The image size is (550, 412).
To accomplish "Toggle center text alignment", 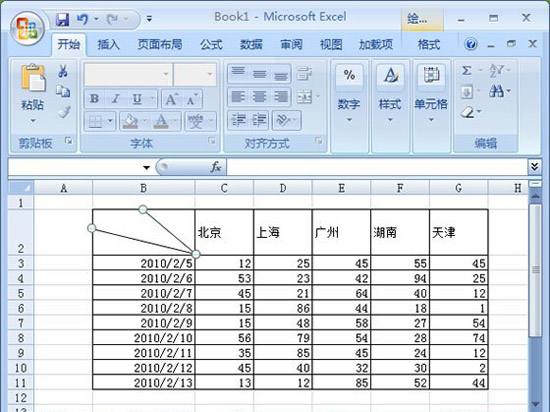I will coord(260,96).
